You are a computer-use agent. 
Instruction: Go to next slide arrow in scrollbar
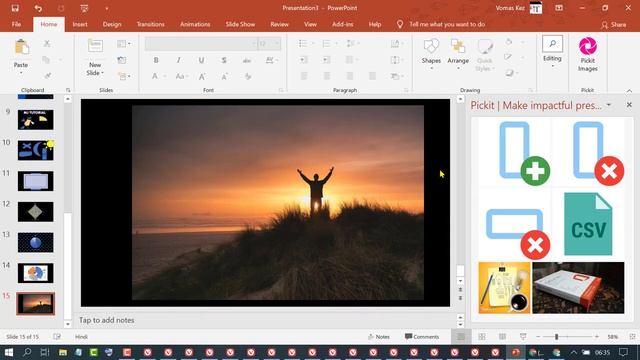click(x=460, y=298)
